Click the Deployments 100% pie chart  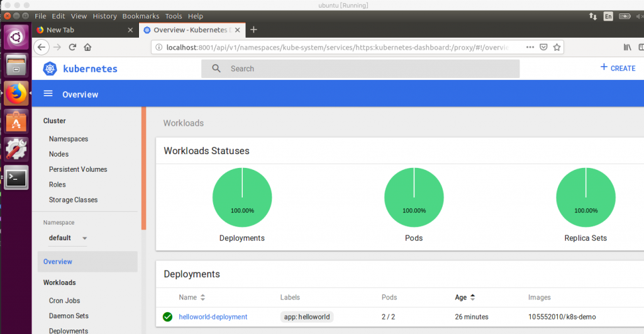[x=242, y=198]
